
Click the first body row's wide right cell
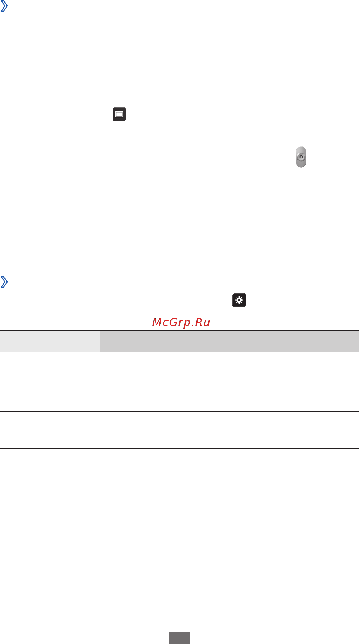[x=229, y=371]
